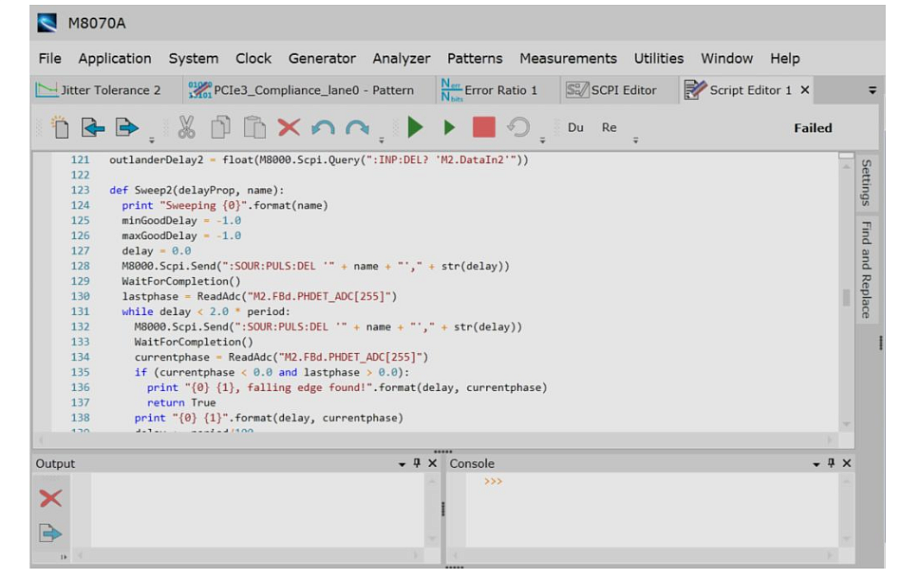Stop script execution with red square

pyautogui.click(x=484, y=127)
